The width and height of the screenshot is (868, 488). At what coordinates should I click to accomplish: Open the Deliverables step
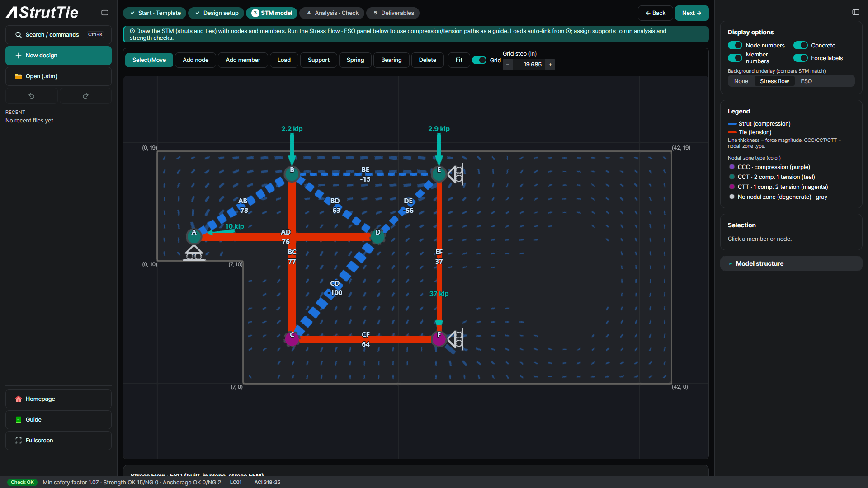393,13
